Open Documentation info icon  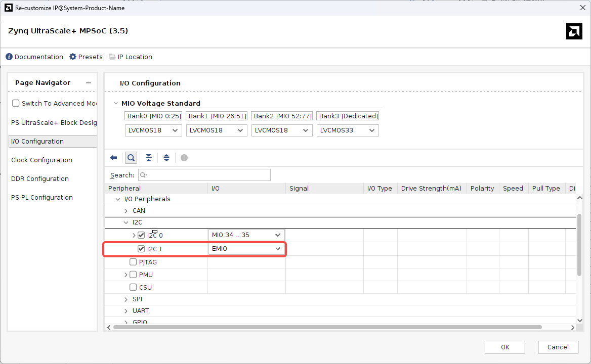[x=9, y=57]
